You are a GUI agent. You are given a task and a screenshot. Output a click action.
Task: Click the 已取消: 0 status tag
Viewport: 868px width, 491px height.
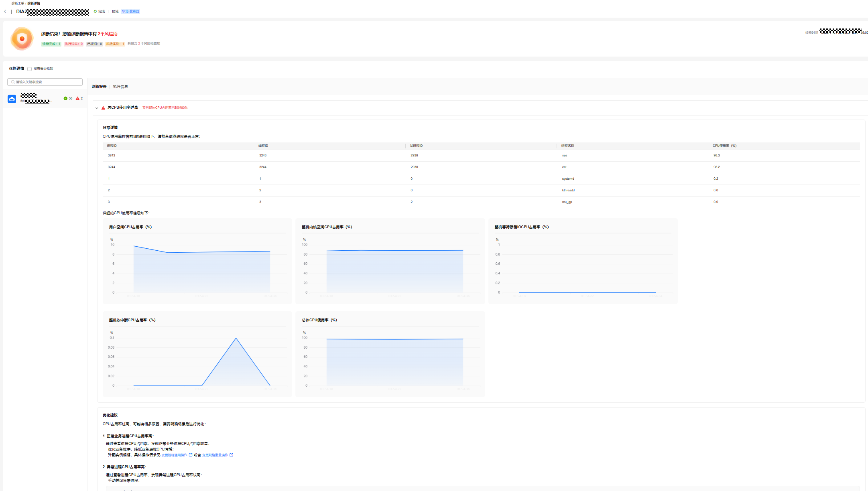[x=94, y=44]
